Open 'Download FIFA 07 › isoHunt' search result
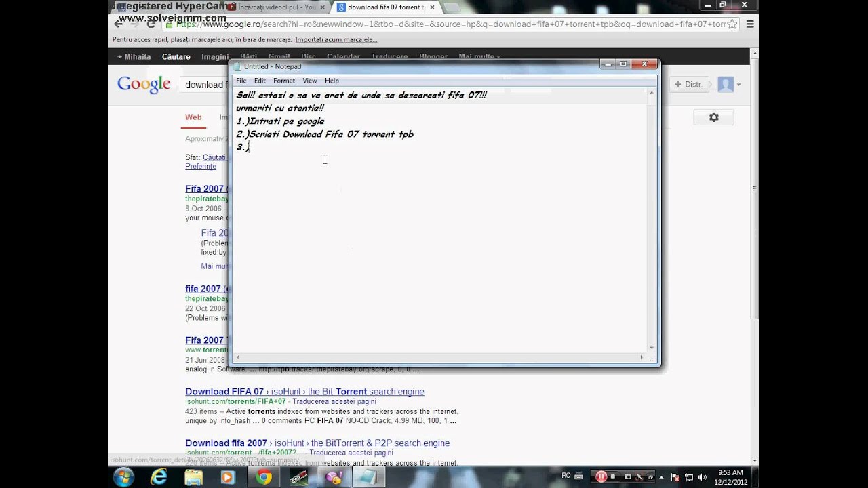 [x=304, y=392]
